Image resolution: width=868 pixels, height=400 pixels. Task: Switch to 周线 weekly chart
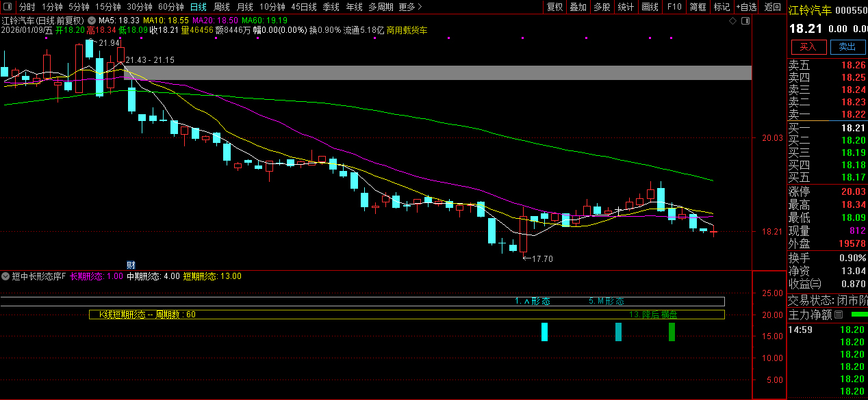222,7
